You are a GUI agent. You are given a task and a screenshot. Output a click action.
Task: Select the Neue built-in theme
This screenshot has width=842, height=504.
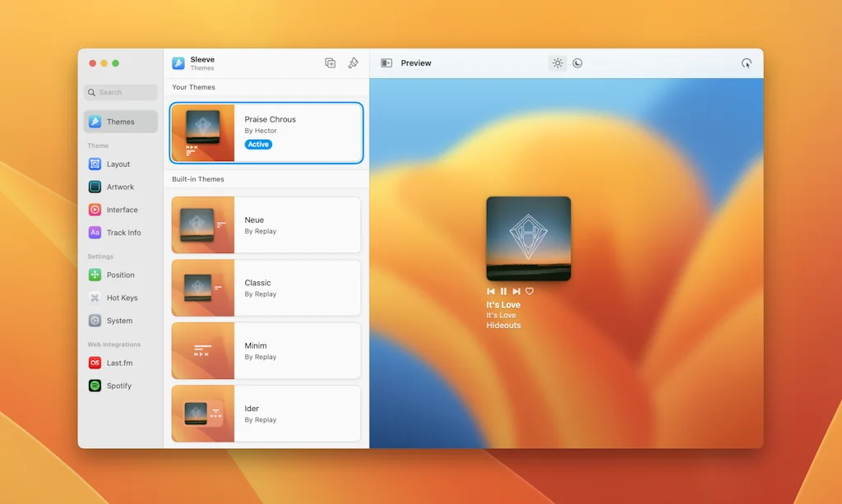pos(266,225)
